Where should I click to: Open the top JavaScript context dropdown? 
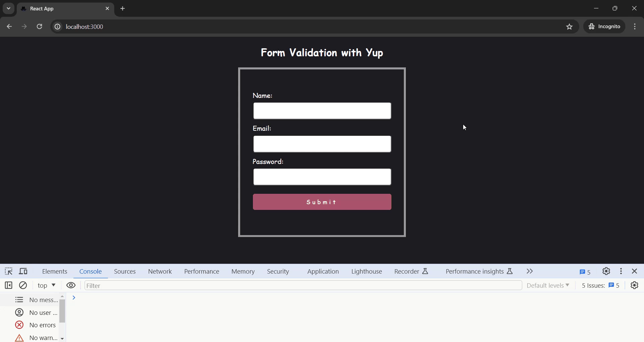click(x=47, y=285)
